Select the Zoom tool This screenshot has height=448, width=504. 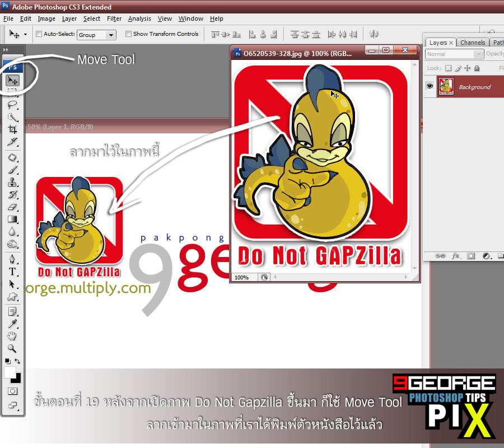click(x=12, y=348)
